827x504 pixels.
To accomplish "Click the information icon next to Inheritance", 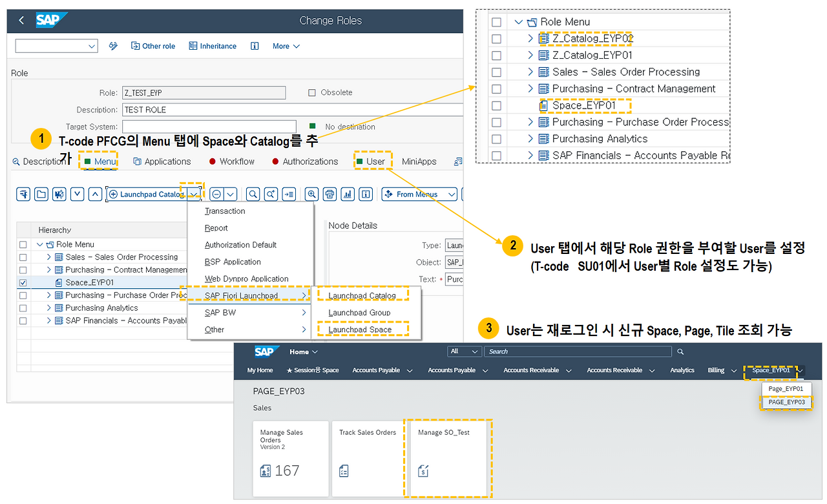I will 255,46.
